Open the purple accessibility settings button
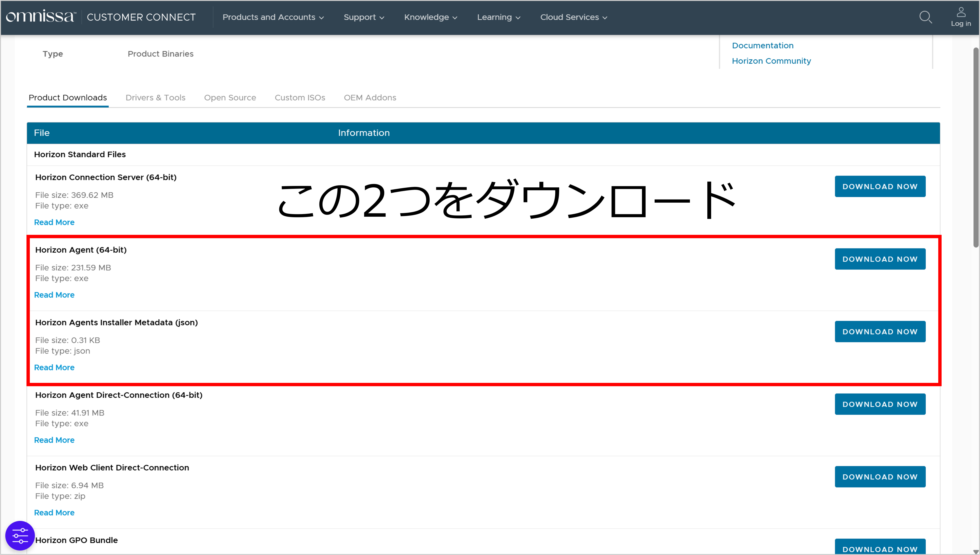Viewport: 980px width, 555px height. (20, 535)
